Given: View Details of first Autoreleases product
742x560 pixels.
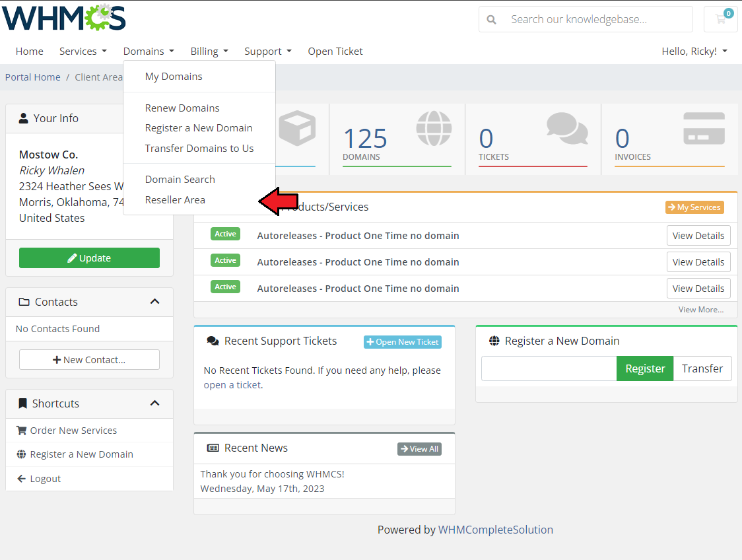Looking at the screenshot, I should [698, 236].
